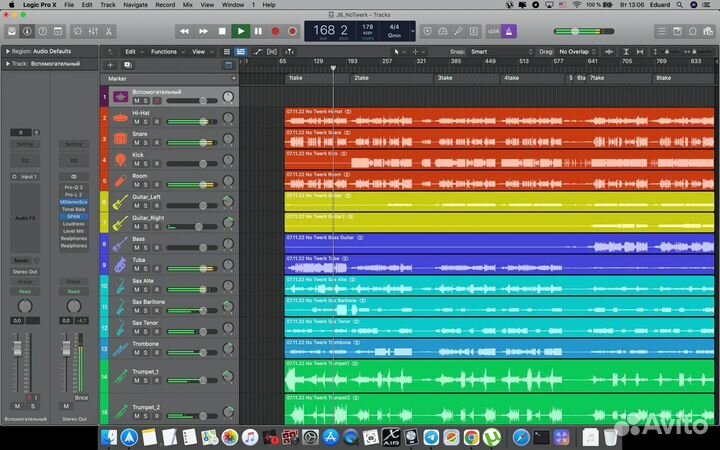Record-enable the Room track

pos(157,185)
